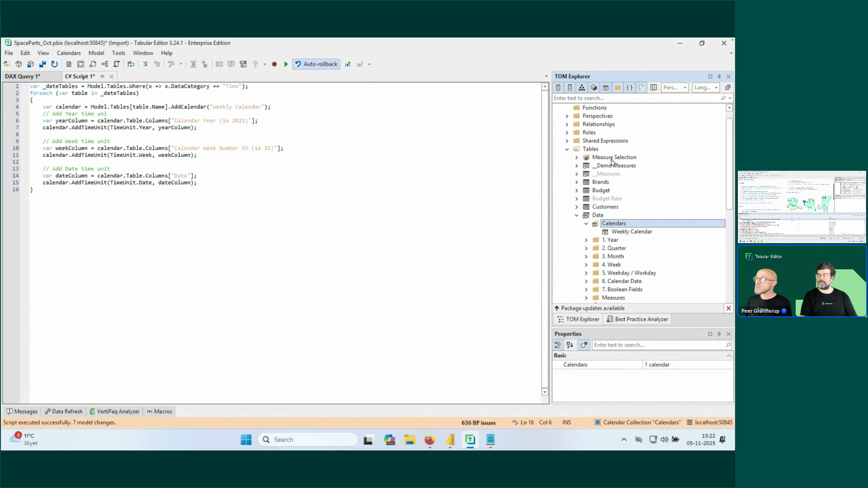Click the blue refresh arrow in toolbar

pyautogui.click(x=54, y=64)
